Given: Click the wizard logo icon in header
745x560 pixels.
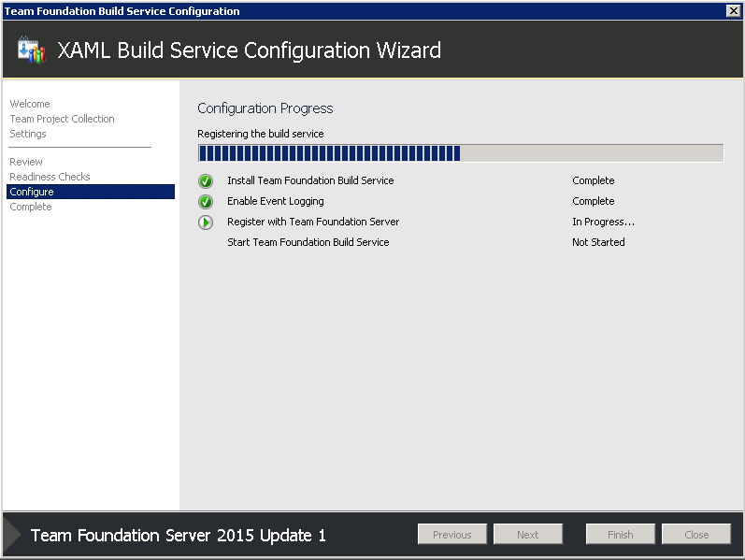Looking at the screenshot, I should (32, 50).
